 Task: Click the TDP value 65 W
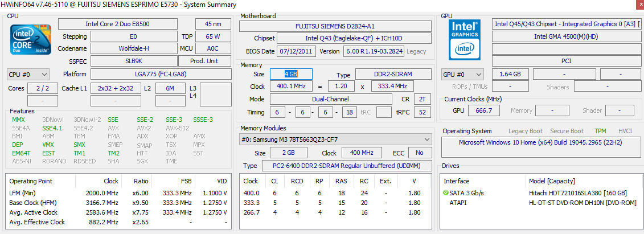point(213,36)
